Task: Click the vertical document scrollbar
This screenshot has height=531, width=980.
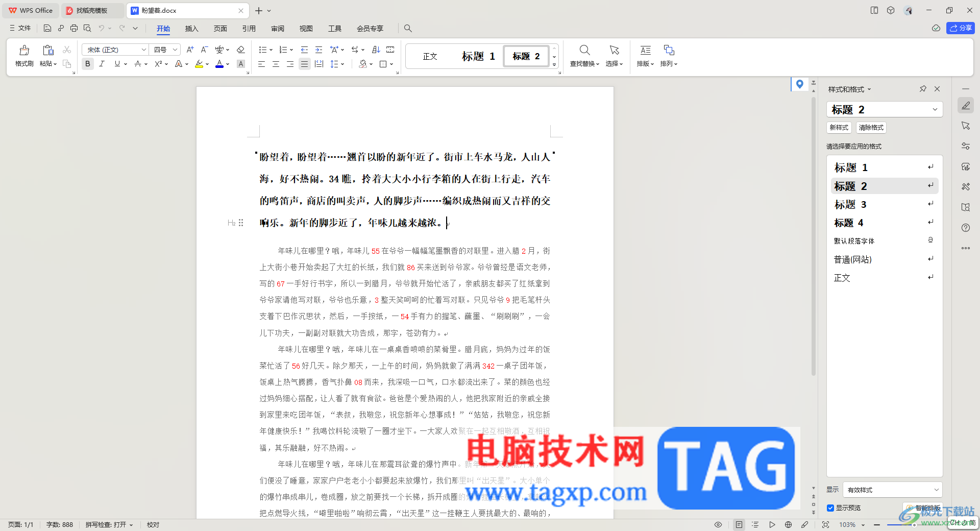Action: pos(814,236)
